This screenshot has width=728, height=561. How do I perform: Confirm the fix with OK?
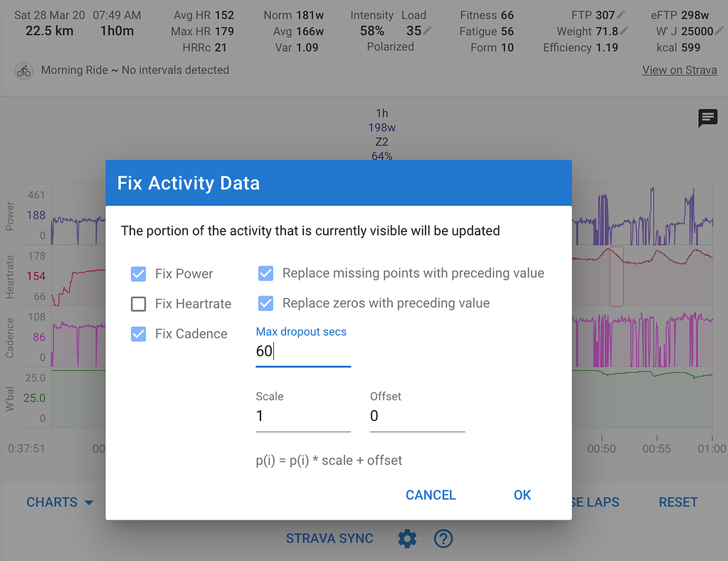click(x=522, y=495)
